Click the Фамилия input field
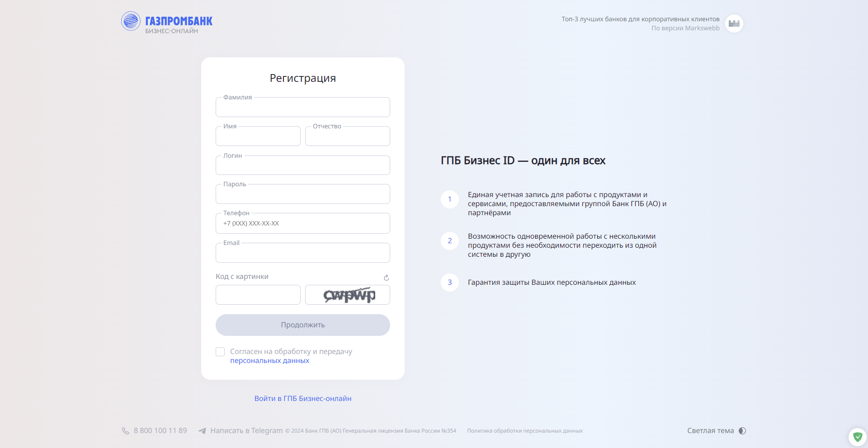This screenshot has height=448, width=868. (x=302, y=108)
